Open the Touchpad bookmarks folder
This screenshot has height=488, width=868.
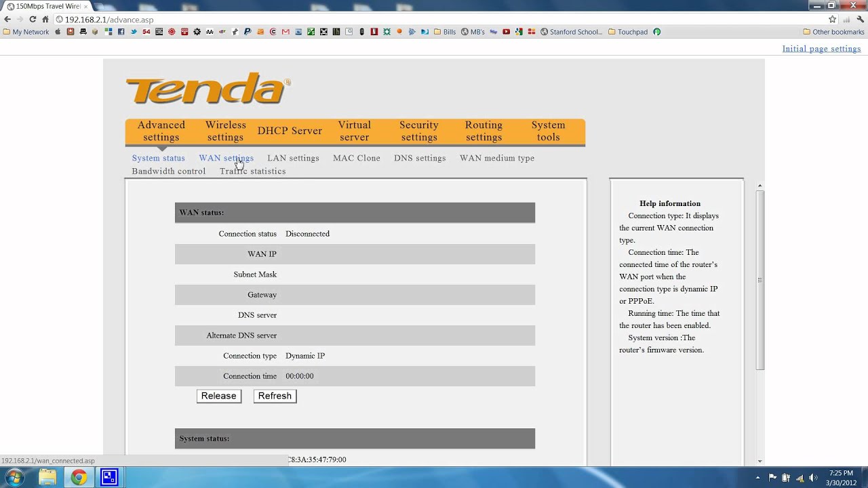tap(628, 32)
